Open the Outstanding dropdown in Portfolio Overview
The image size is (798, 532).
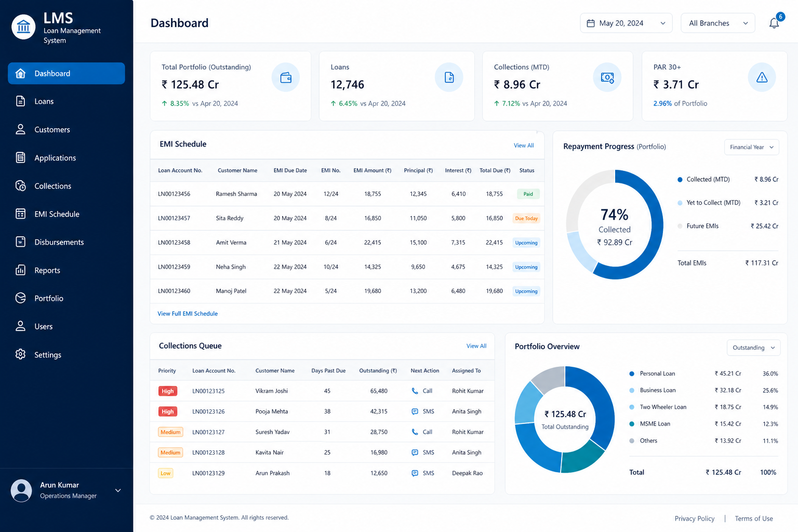coord(753,348)
